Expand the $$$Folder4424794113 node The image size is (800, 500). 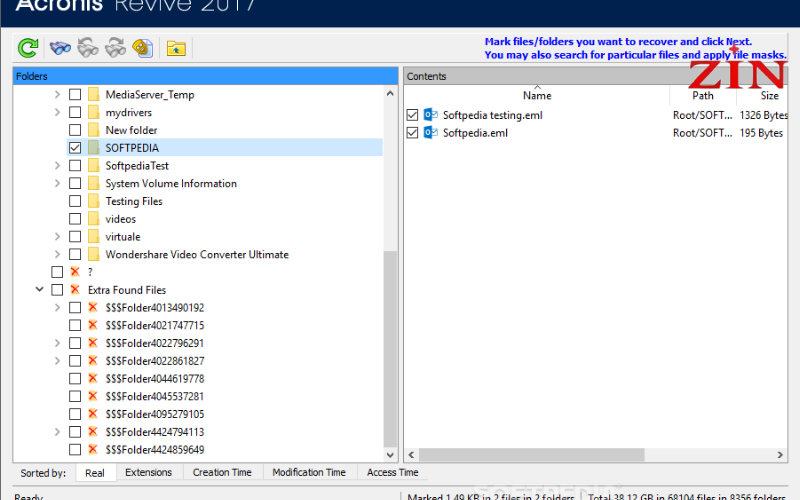coord(57,432)
